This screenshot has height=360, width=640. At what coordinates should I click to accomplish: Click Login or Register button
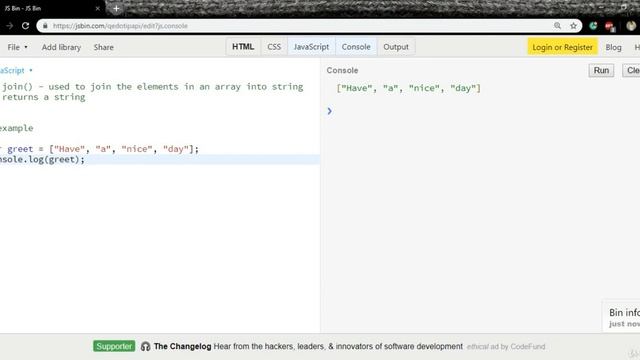[562, 47]
